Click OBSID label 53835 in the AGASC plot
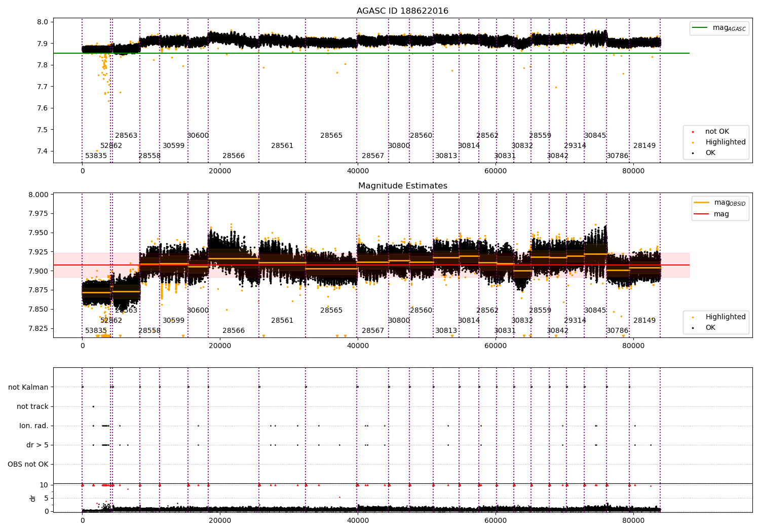Image resolution: width=760 pixels, height=532 pixels. pyautogui.click(x=96, y=156)
